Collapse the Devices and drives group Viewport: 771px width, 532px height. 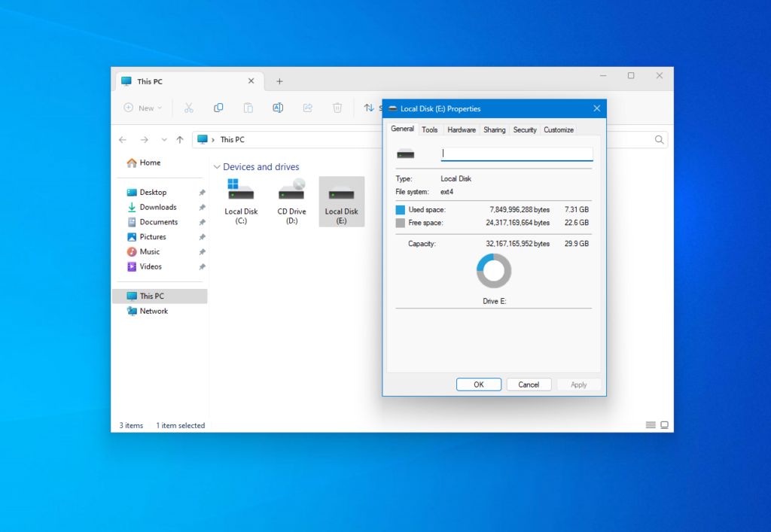pos(217,167)
